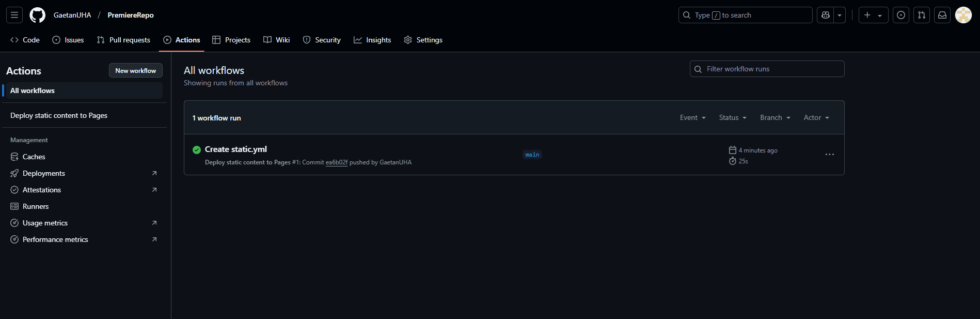
Task: Expand the create new plus dropdown
Action: (x=873, y=15)
